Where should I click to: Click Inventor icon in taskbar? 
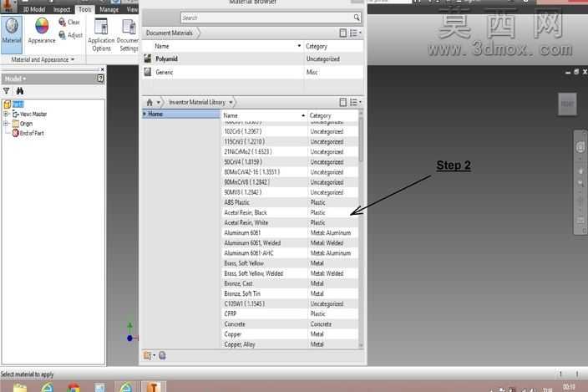[153, 387]
